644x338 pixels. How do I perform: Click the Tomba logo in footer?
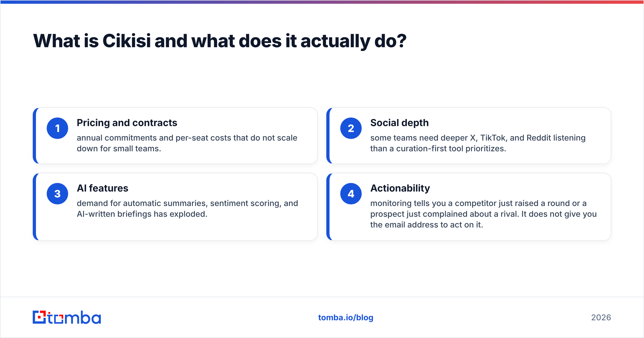coord(67,317)
